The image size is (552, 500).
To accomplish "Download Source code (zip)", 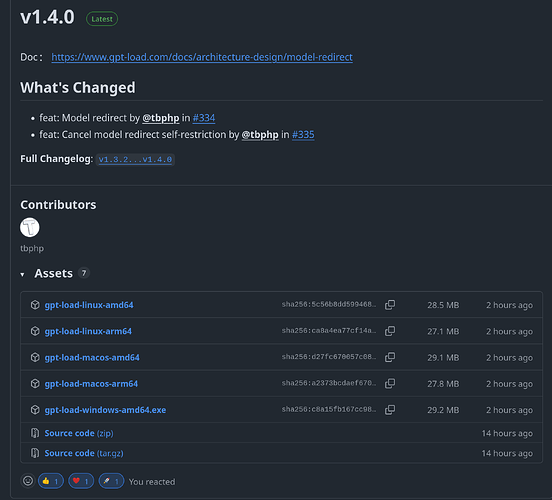I will 79,433.
